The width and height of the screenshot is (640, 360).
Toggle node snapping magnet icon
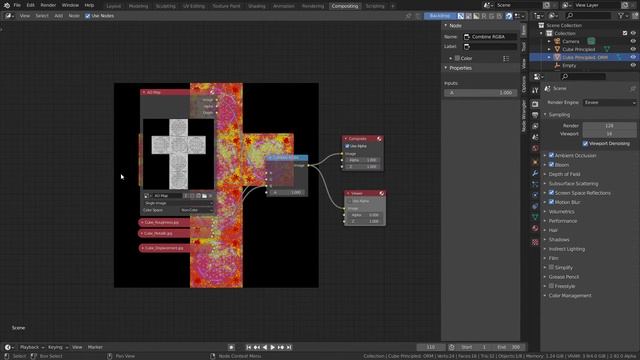(509, 16)
